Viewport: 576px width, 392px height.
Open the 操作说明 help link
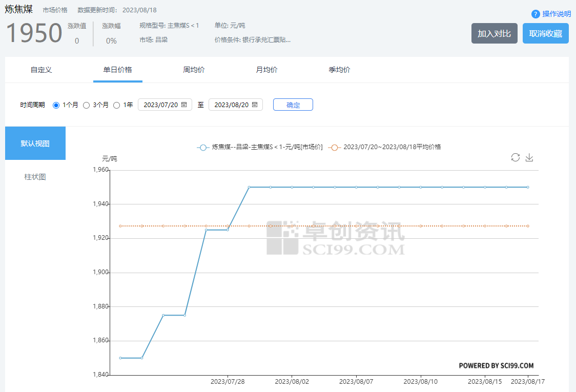pyautogui.click(x=557, y=14)
